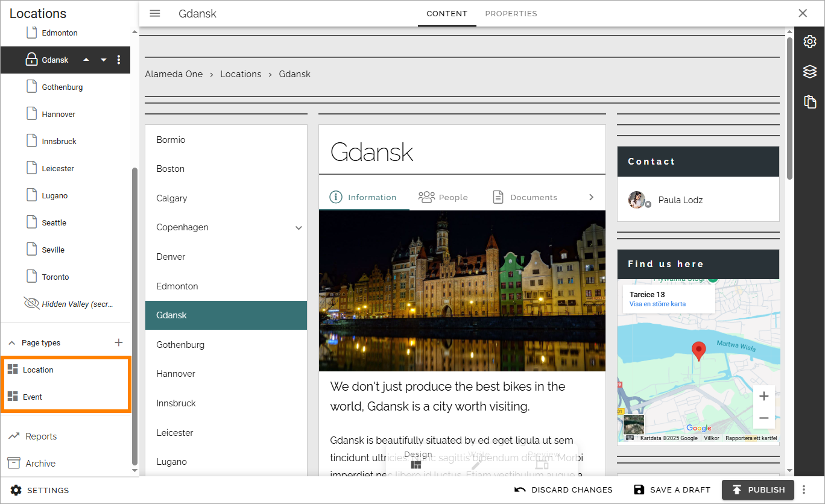Open the gear settings icon in right sidebar
Image resolution: width=825 pixels, height=504 pixels.
point(810,42)
